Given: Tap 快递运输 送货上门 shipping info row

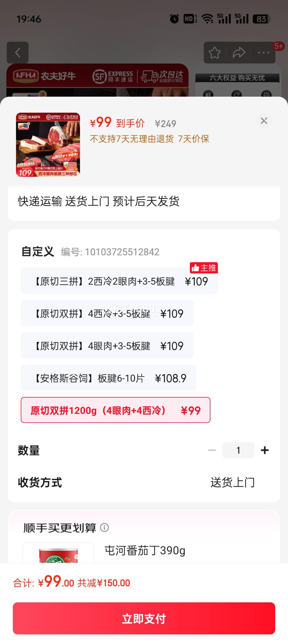Looking at the screenshot, I should click(144, 202).
